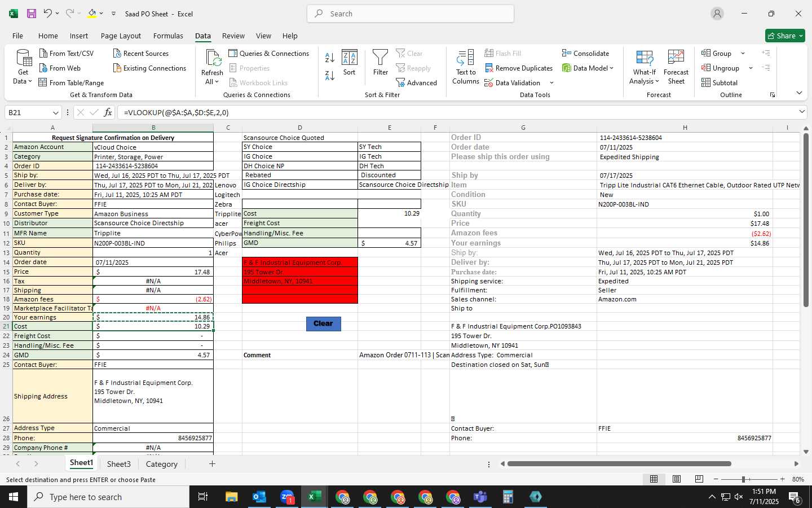This screenshot has width=812, height=508.
Task: Open Existing Connections
Action: point(149,68)
